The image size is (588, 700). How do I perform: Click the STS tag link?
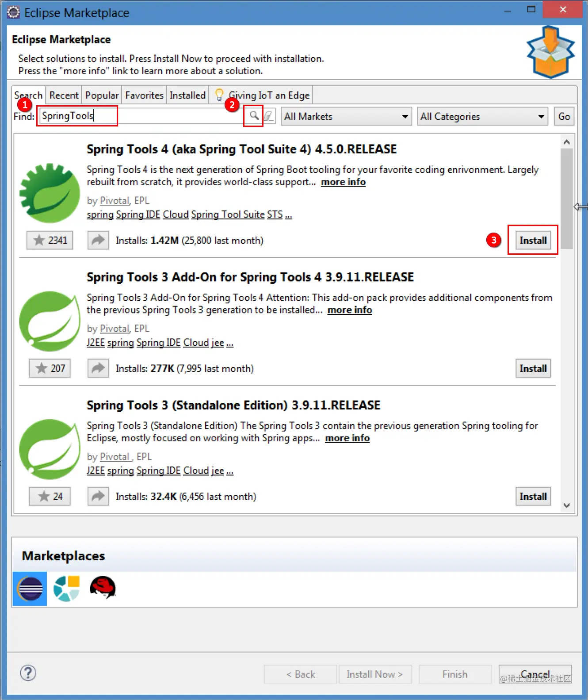pyautogui.click(x=275, y=214)
